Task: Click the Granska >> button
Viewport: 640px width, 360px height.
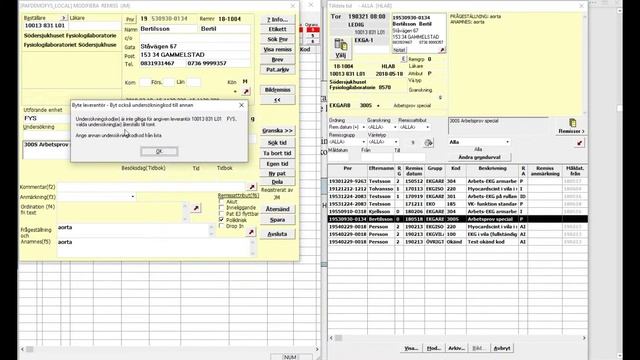Action: (278, 131)
